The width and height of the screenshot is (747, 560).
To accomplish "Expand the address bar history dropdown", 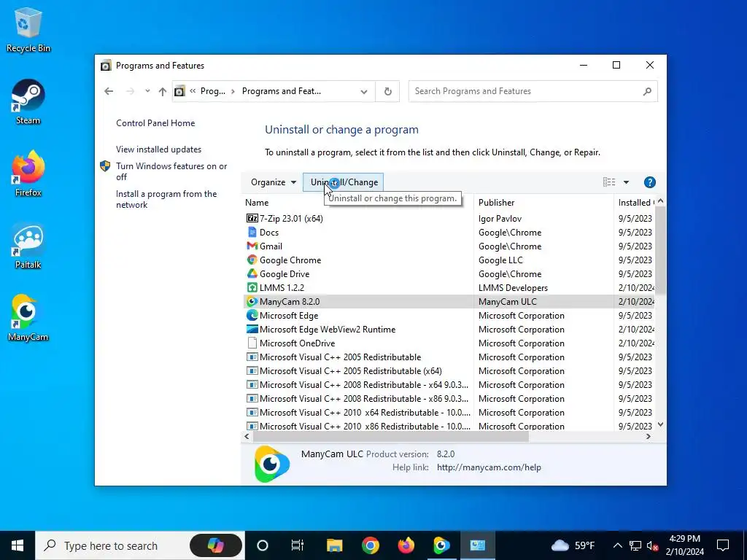I will click(x=364, y=91).
